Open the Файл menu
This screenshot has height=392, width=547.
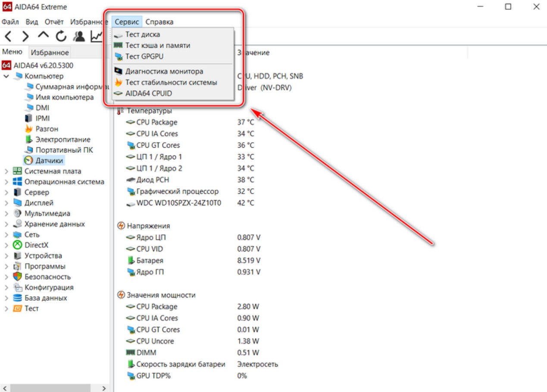(x=10, y=22)
